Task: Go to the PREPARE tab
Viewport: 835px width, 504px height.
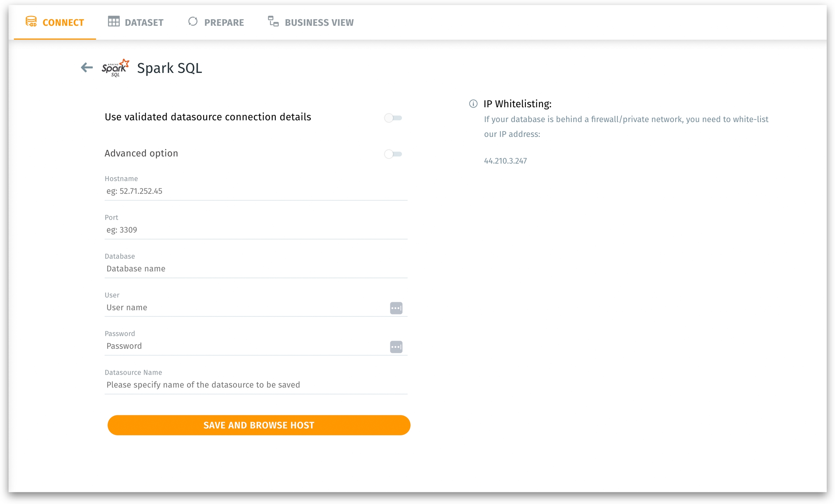Action: (224, 22)
